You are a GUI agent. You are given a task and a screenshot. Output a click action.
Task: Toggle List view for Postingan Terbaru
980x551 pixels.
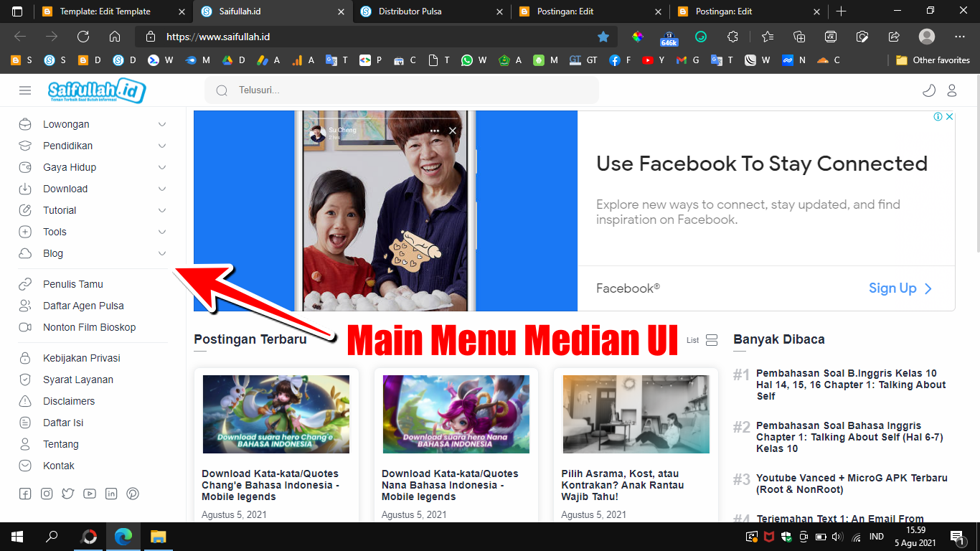tap(702, 340)
